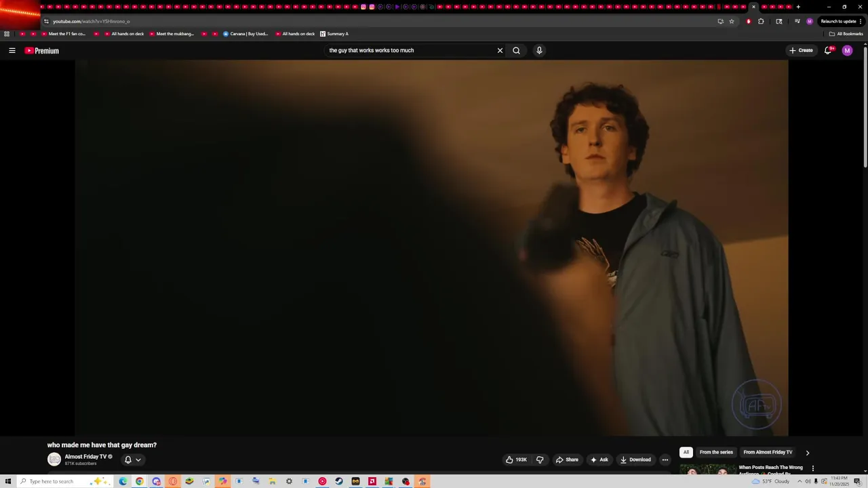The width and height of the screenshot is (868, 488).
Task: Open options for When Posts Reach video
Action: [x=812, y=468]
